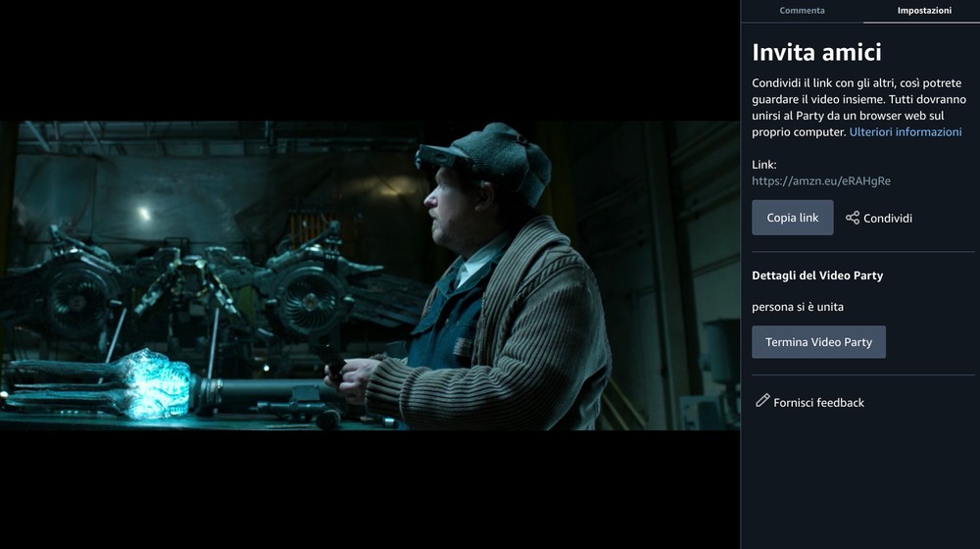Image resolution: width=980 pixels, height=549 pixels.
Task: Open the Ulteriori informazioni link
Action: click(905, 132)
